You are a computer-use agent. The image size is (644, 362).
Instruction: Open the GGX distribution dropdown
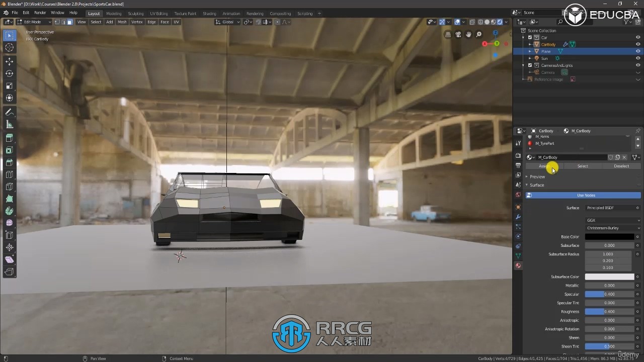[x=613, y=220]
